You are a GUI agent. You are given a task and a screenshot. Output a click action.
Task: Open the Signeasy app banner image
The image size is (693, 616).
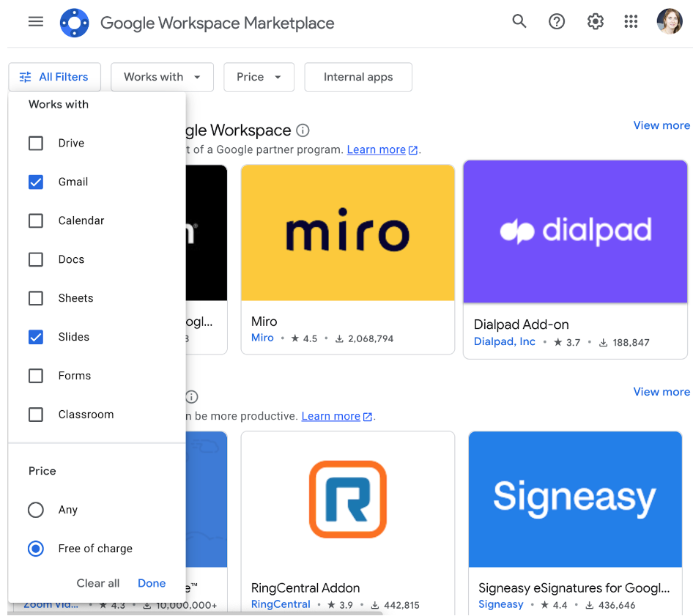click(575, 500)
